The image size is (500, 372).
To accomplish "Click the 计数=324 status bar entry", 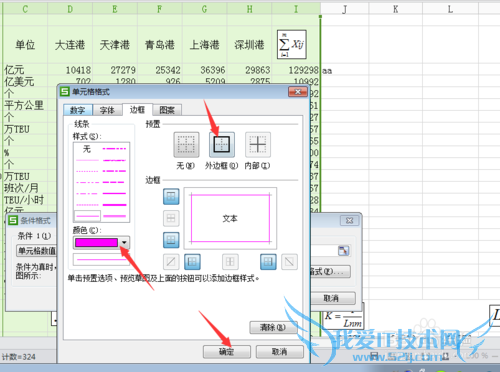I will click(19, 357).
